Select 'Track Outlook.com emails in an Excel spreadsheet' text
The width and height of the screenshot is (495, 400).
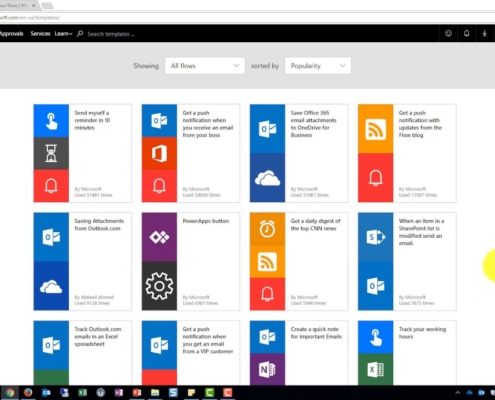(98, 336)
